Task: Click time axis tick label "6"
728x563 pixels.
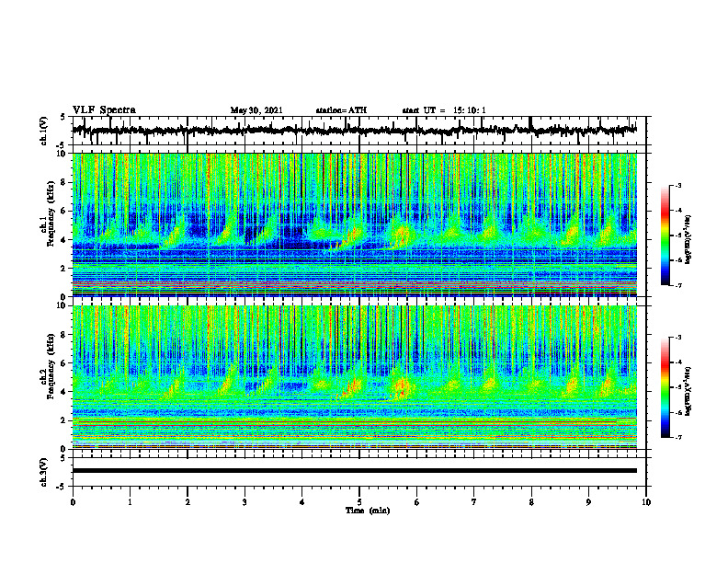Action: coord(417,502)
